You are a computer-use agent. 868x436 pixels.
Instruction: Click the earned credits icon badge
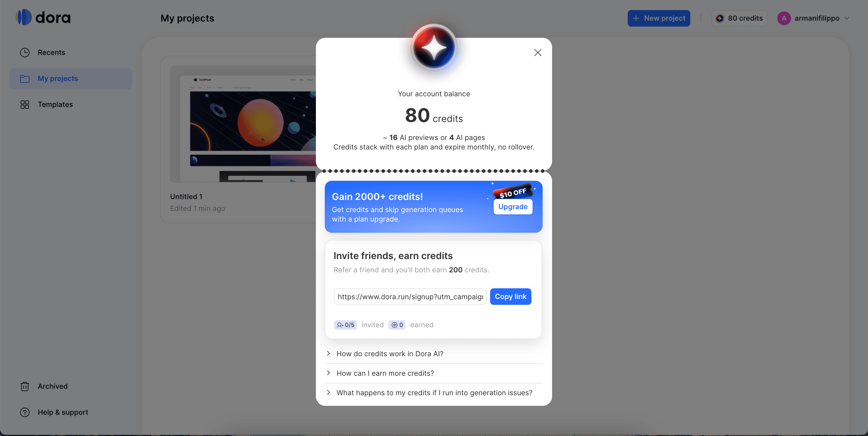coord(397,325)
